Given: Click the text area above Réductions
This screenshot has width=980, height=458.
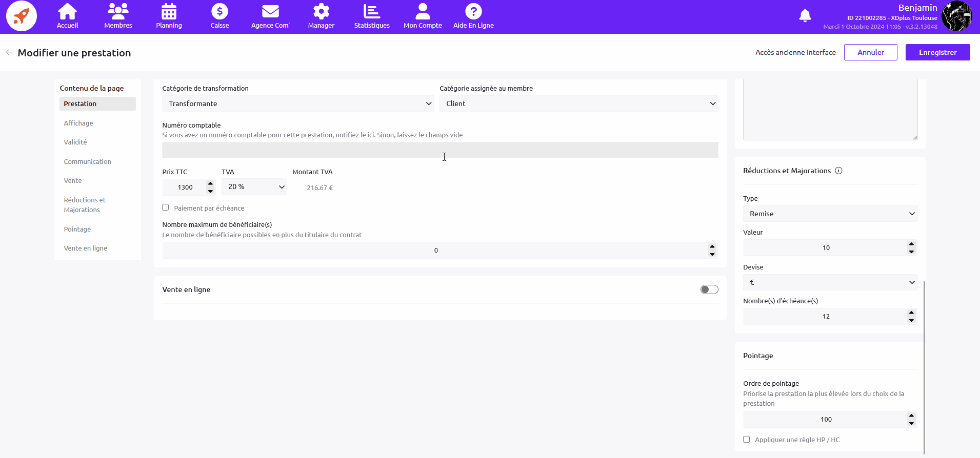Looking at the screenshot, I should click(x=830, y=110).
